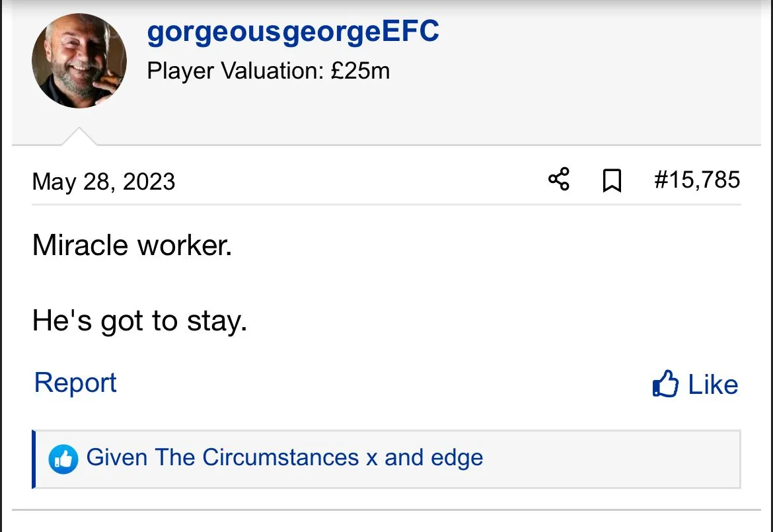The width and height of the screenshot is (773, 532).
Task: Report this post
Action: pyautogui.click(x=75, y=383)
